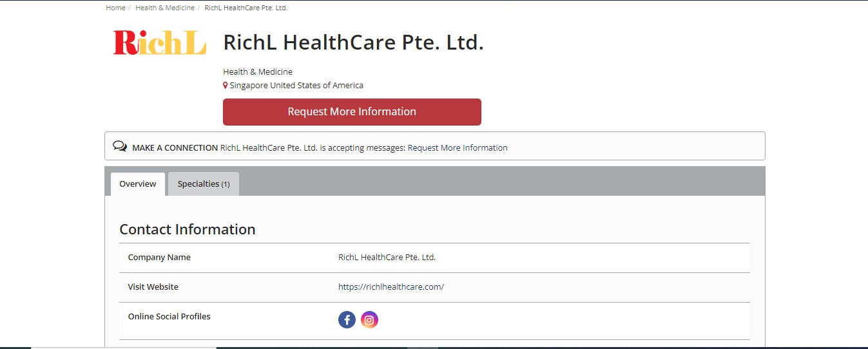Image resolution: width=868 pixels, height=349 pixels.
Task: Go to Home in the breadcrumb
Action: click(115, 8)
